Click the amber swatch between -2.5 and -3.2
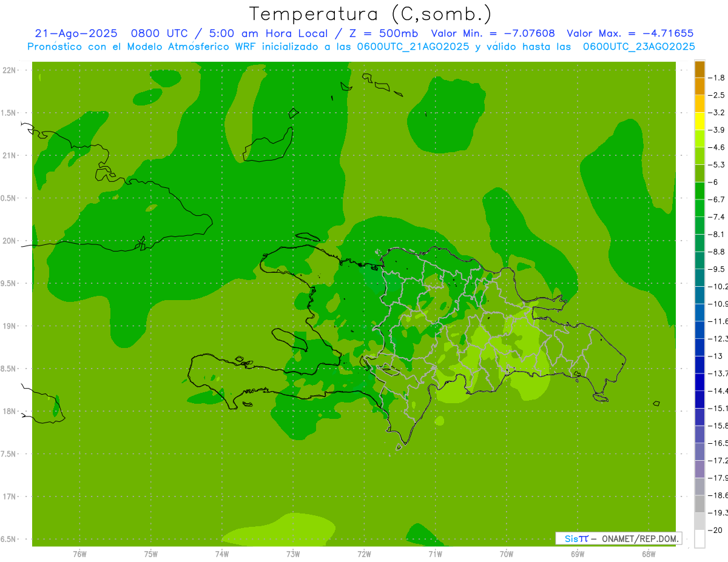The height and width of the screenshot is (562, 728). point(699,104)
